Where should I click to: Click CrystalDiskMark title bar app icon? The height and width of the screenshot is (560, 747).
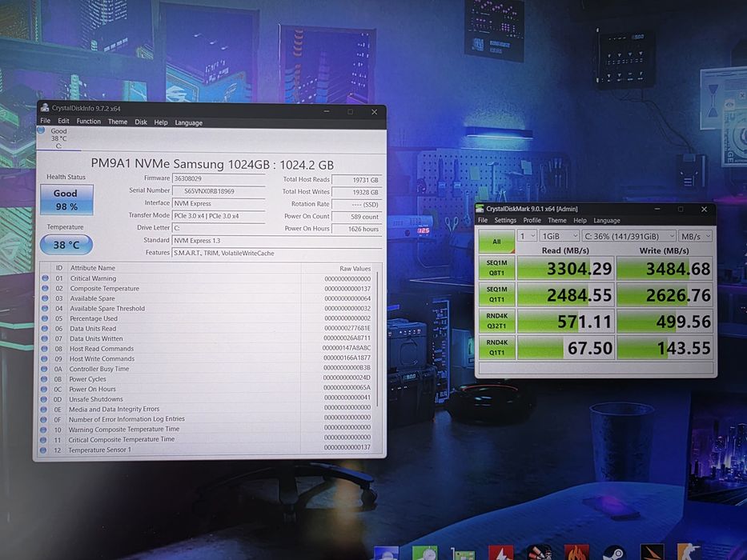480,209
